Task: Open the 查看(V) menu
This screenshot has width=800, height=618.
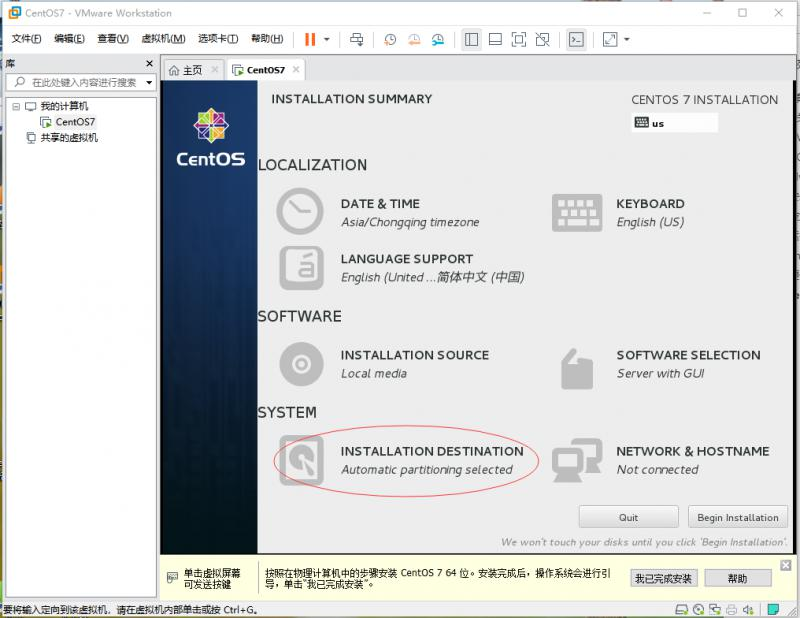Action: 113,39
